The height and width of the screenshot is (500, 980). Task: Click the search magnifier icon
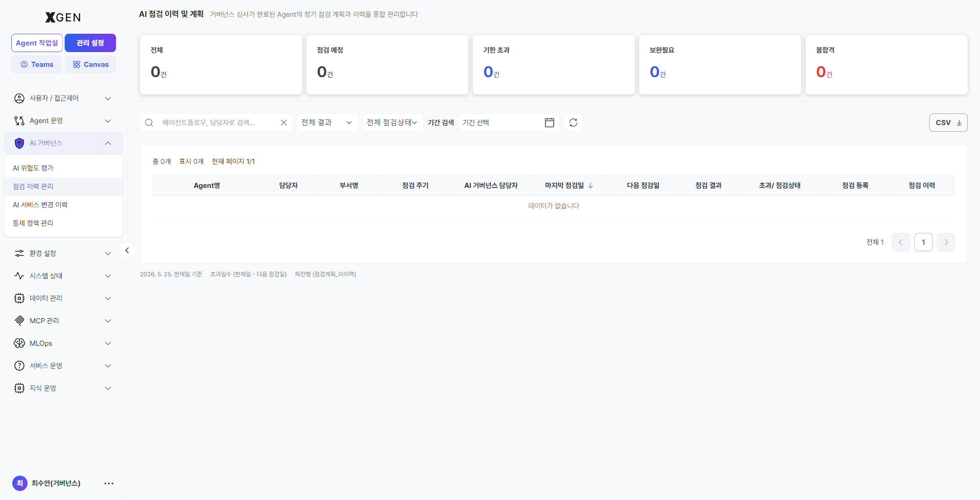149,123
